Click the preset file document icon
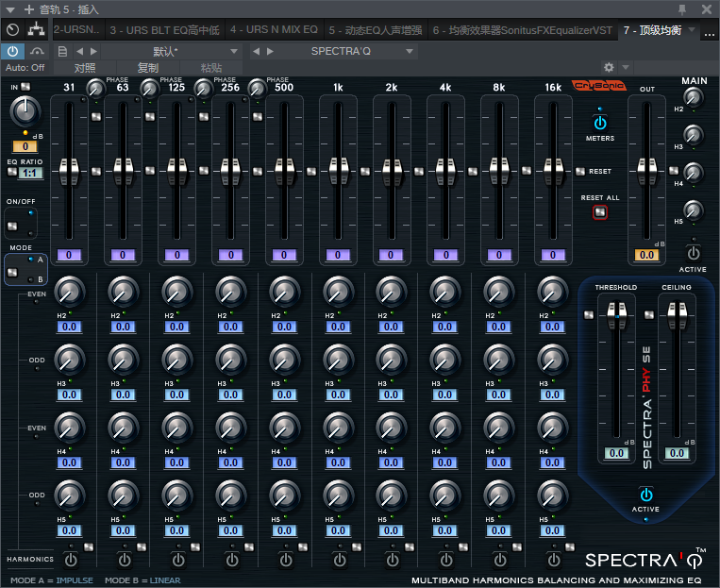This screenshot has height=588, width=720. (x=62, y=52)
